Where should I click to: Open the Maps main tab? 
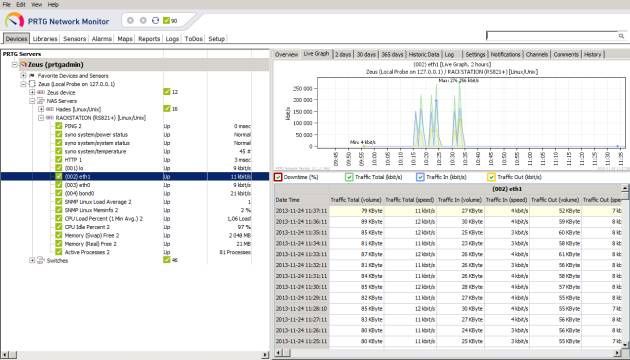pos(125,39)
